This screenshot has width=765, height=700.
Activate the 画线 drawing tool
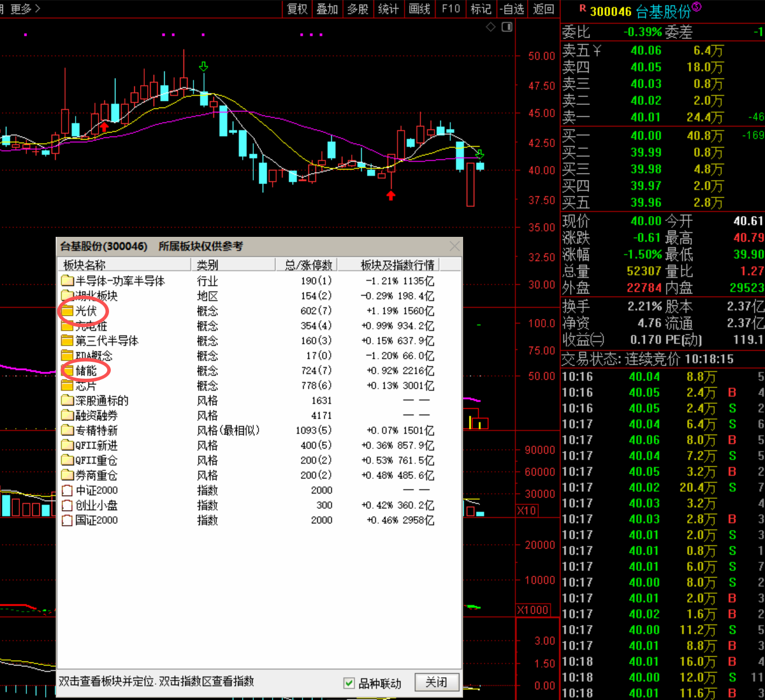[420, 9]
